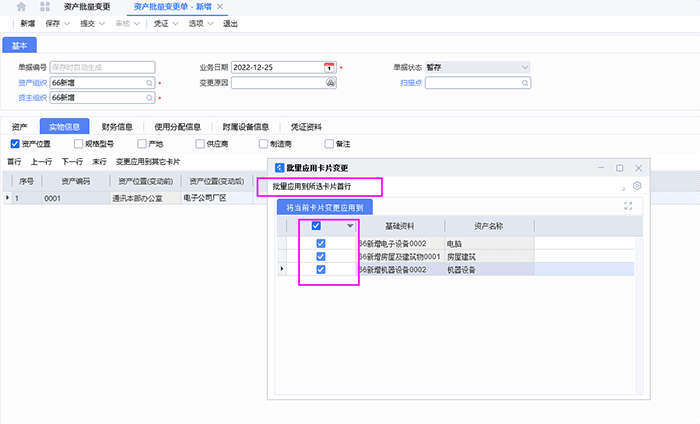
Task: Click the 批量应用卡片变更 dialog title icon
Action: pyautogui.click(x=279, y=168)
